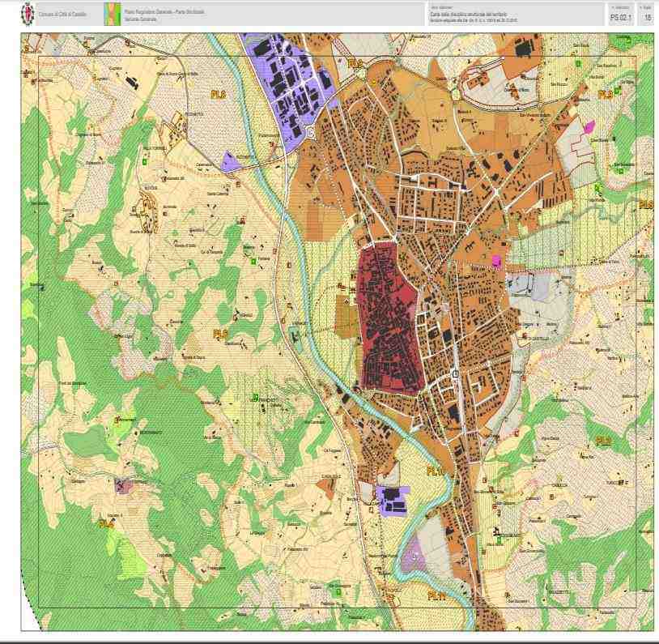The image size is (659, 644).
Task: Click the PL5 label in western hills
Action: click(220, 333)
